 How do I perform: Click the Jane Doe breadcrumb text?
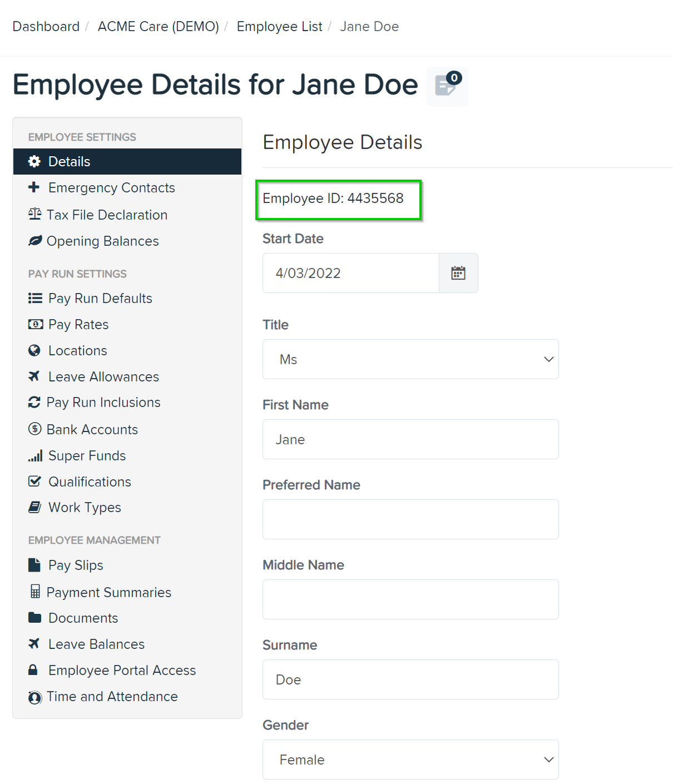pyautogui.click(x=369, y=26)
